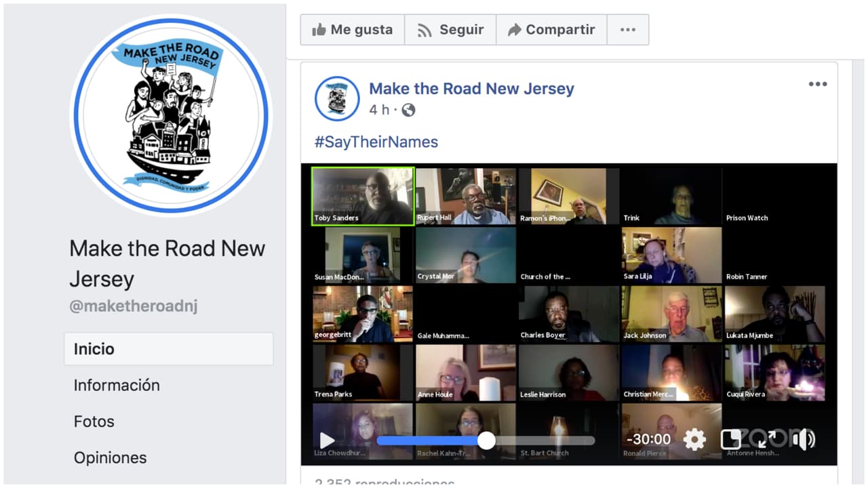This screenshot has width=868, height=488.
Task: Open video quality settings gear
Action: coord(694,440)
